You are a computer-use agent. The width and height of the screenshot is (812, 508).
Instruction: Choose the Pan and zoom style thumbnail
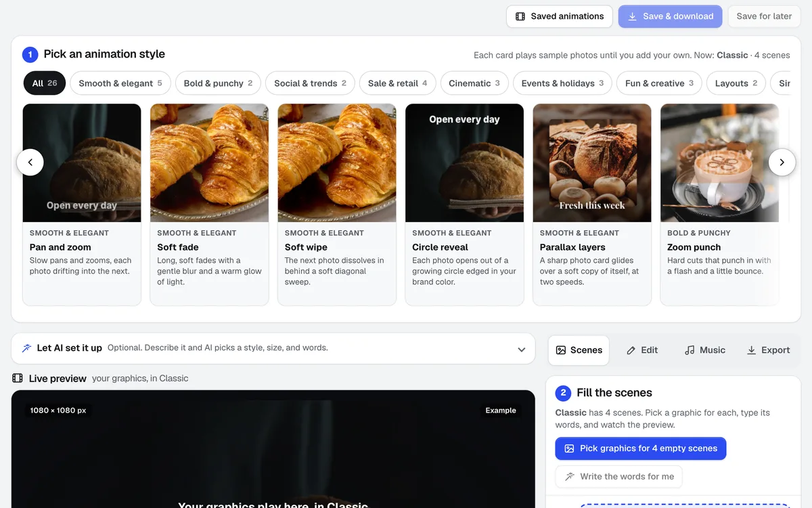click(x=82, y=163)
